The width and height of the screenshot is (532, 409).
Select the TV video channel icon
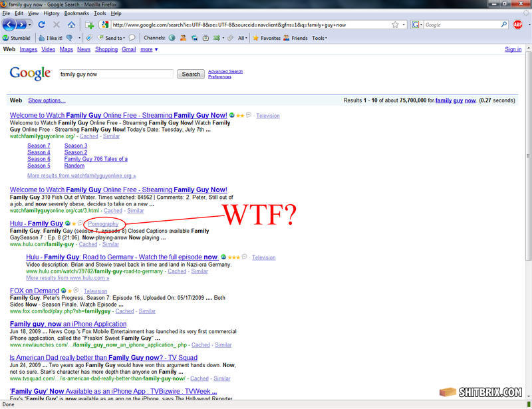pos(205,38)
